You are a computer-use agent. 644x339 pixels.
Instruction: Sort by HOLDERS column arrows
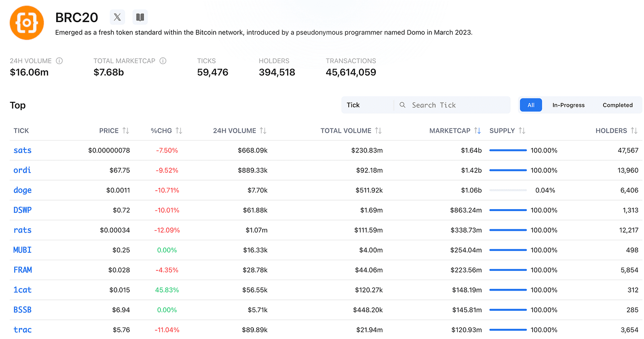coord(634,131)
